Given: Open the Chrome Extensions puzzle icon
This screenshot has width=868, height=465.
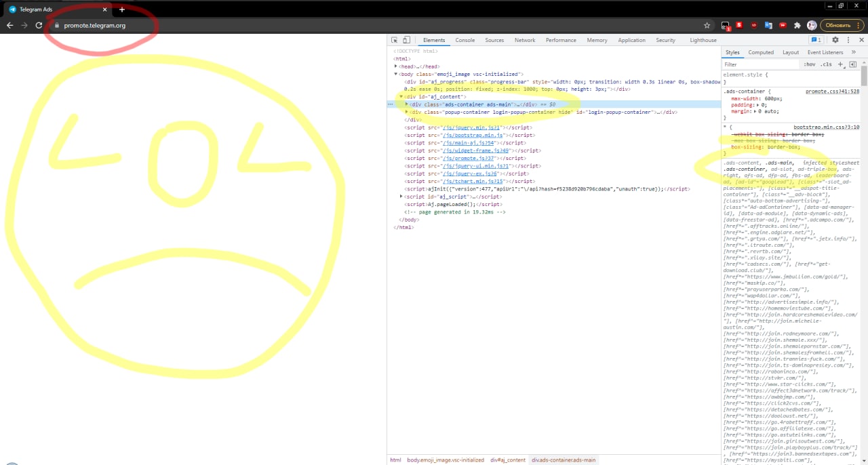Looking at the screenshot, I should 797,25.
